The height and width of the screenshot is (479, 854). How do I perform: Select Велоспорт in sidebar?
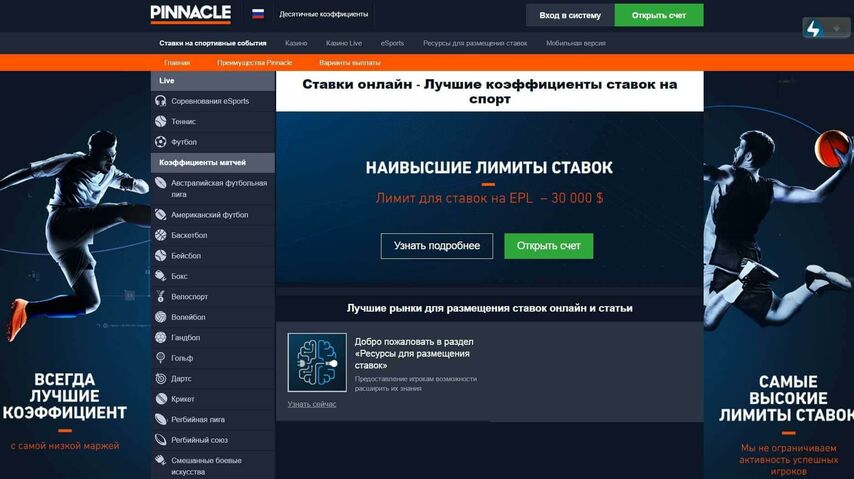click(212, 296)
